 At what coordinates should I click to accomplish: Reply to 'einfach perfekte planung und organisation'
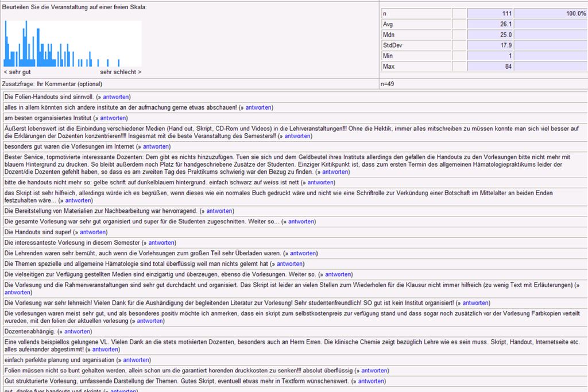point(136,360)
